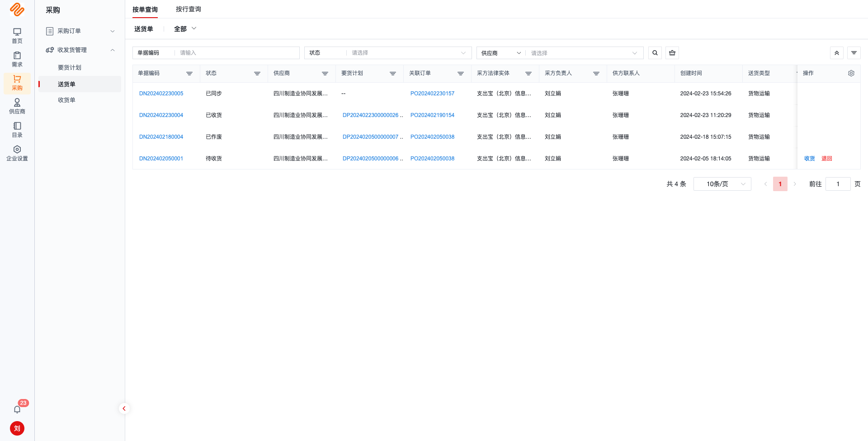Switch to 按单查询 tab
The image size is (868, 441).
point(145,9)
